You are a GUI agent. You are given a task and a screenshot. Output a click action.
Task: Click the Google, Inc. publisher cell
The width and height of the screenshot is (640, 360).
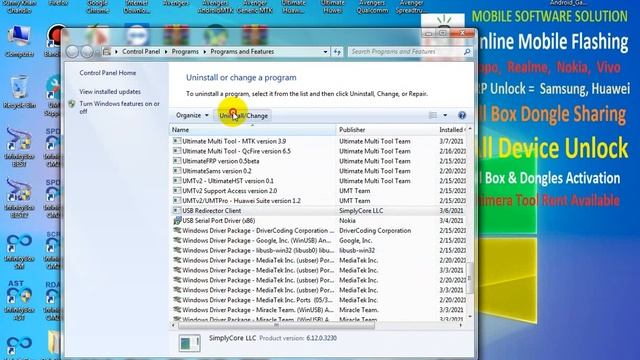pos(356,240)
